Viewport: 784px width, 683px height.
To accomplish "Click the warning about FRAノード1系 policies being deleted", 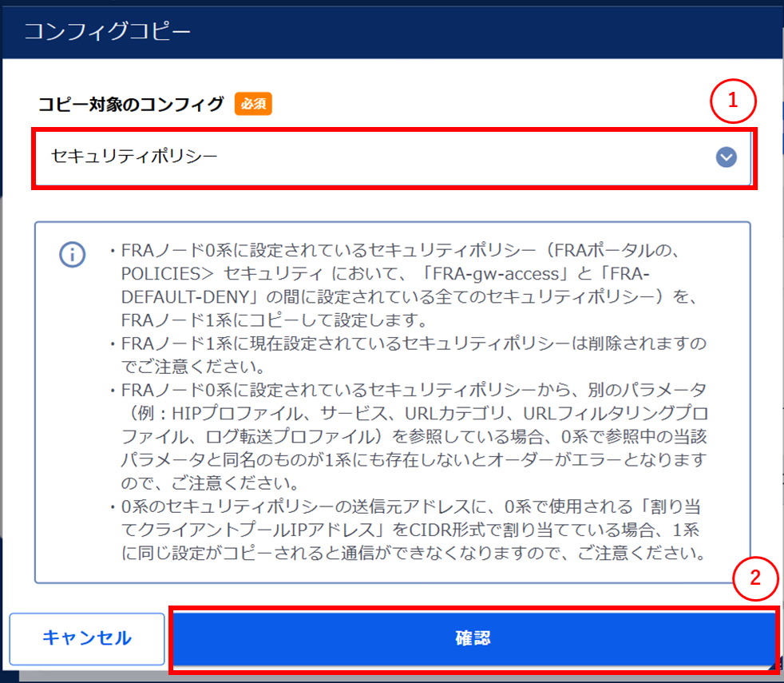I will pyautogui.click(x=407, y=355).
